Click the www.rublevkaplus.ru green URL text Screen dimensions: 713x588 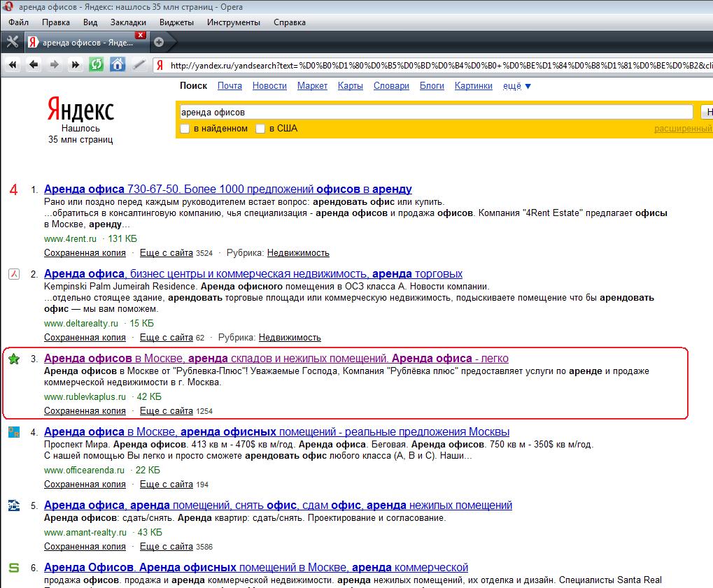[85, 396]
